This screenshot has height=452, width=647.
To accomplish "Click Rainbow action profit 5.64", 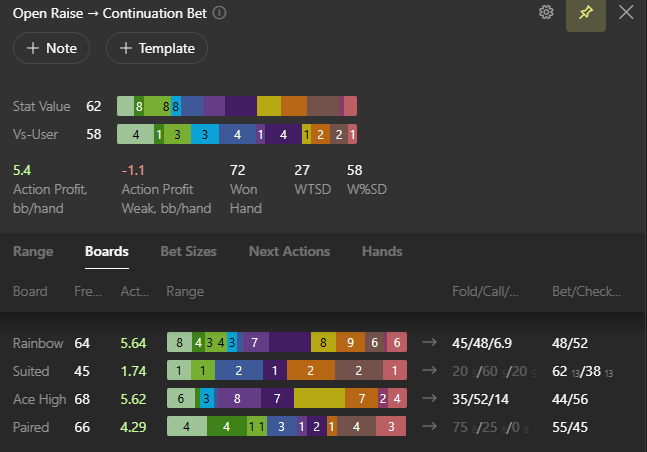I will (x=133, y=343).
